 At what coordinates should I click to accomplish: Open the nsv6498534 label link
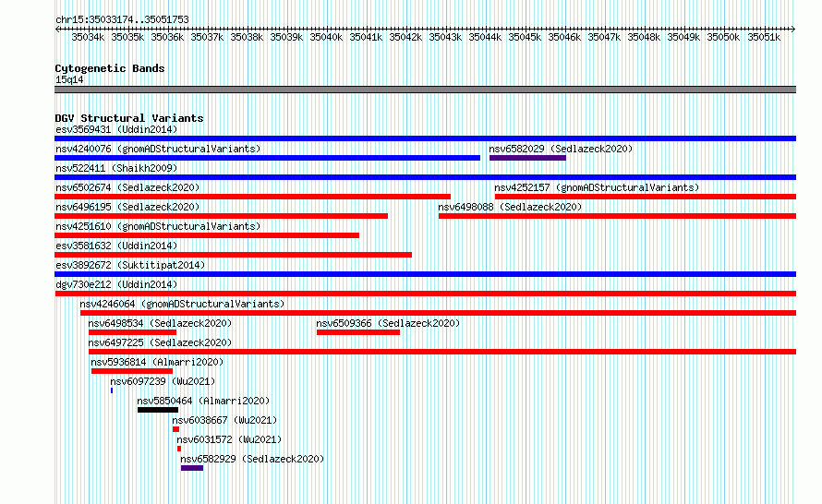coord(160,323)
